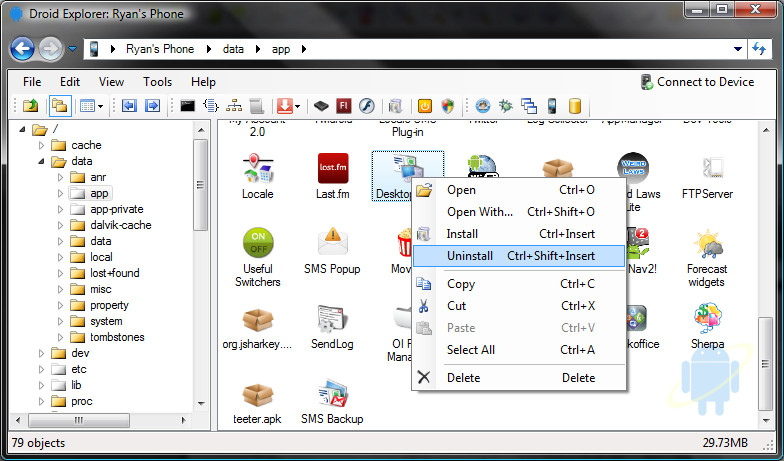Screen dimensions: 784x461
Task: Click the phone screen toolbar icon
Action: tap(552, 106)
